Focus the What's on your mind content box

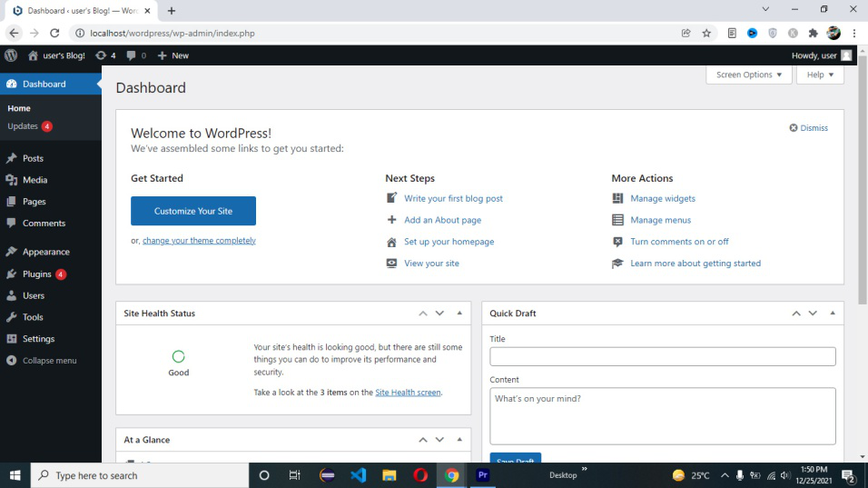point(663,416)
